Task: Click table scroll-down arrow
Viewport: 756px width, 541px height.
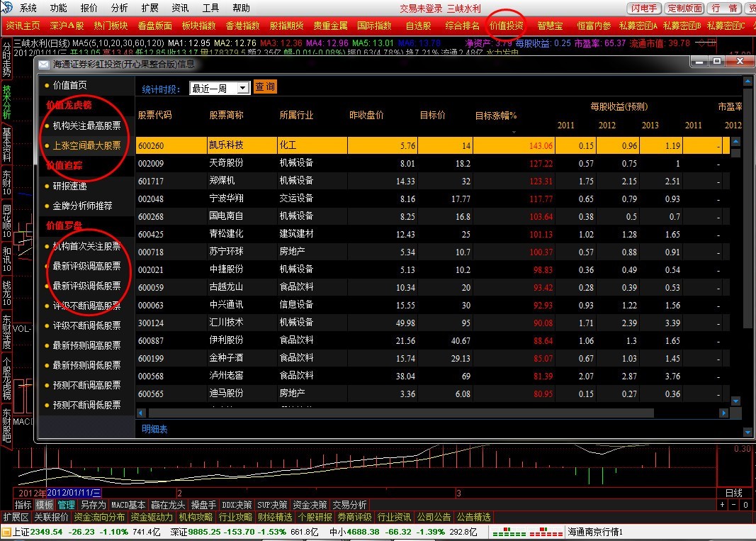Action: click(735, 401)
